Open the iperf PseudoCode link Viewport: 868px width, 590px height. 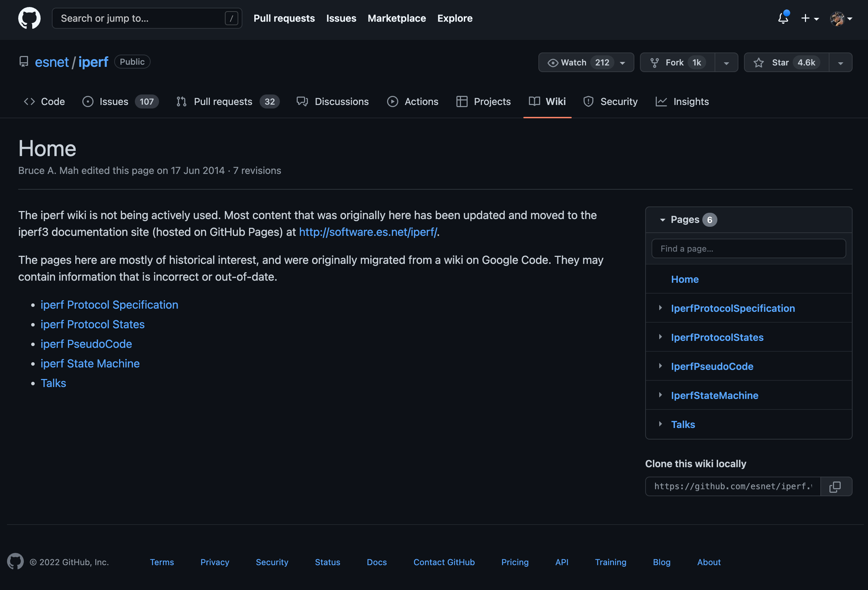[x=86, y=344]
